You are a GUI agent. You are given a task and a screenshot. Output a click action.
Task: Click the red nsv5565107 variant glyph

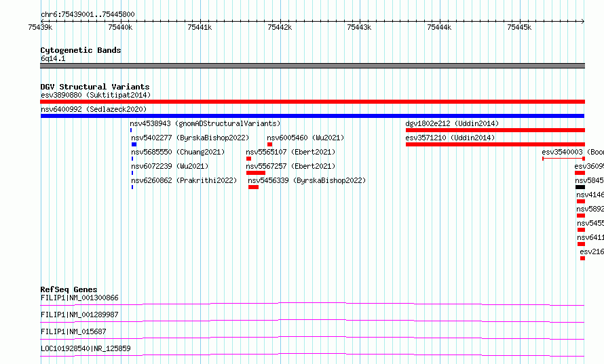(249, 159)
